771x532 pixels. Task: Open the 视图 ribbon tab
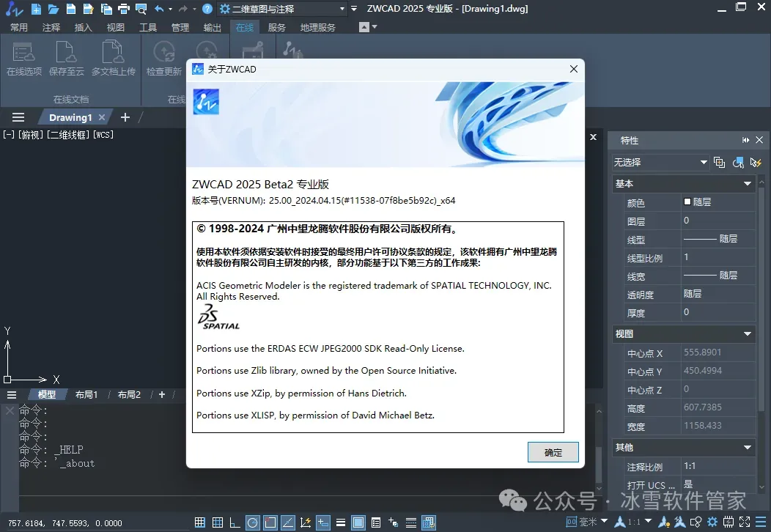pos(116,28)
